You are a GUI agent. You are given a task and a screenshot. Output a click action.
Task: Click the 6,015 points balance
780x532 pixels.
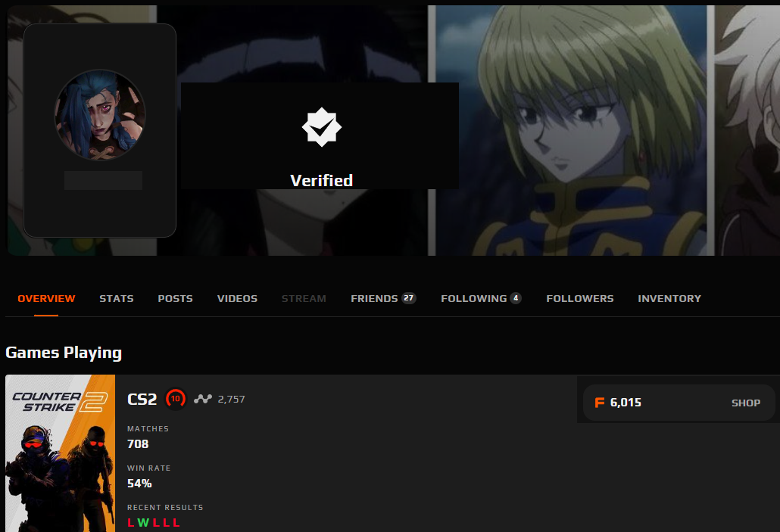click(626, 403)
